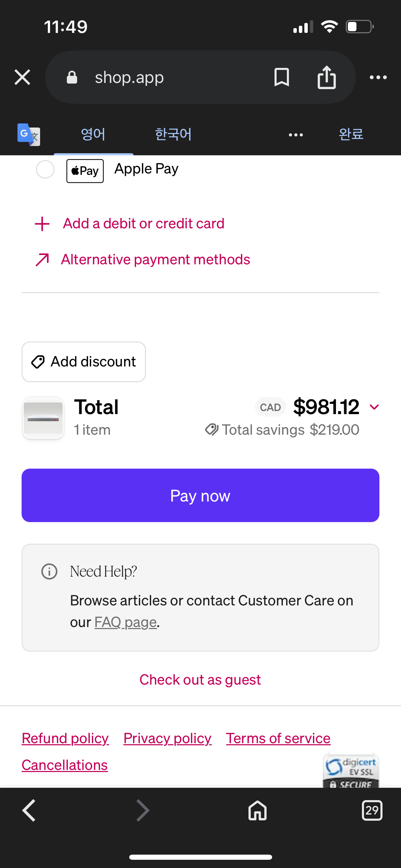
Task: Open the FAQ page link
Action: click(x=125, y=622)
